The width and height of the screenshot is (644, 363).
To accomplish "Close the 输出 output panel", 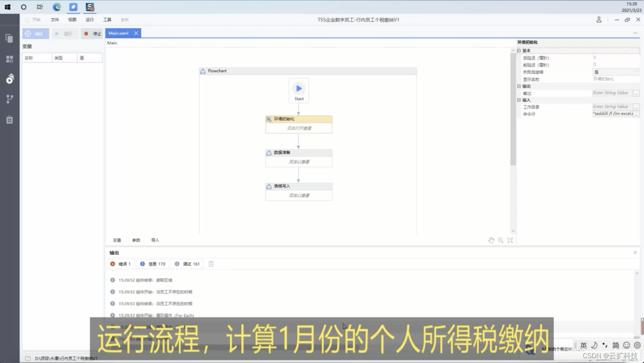I will tap(635, 253).
